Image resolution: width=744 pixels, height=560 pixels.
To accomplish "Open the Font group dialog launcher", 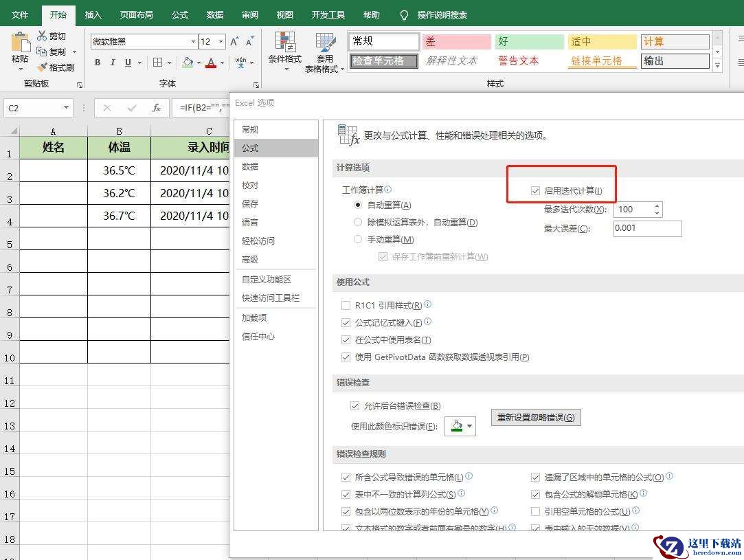I will pyautogui.click(x=256, y=85).
